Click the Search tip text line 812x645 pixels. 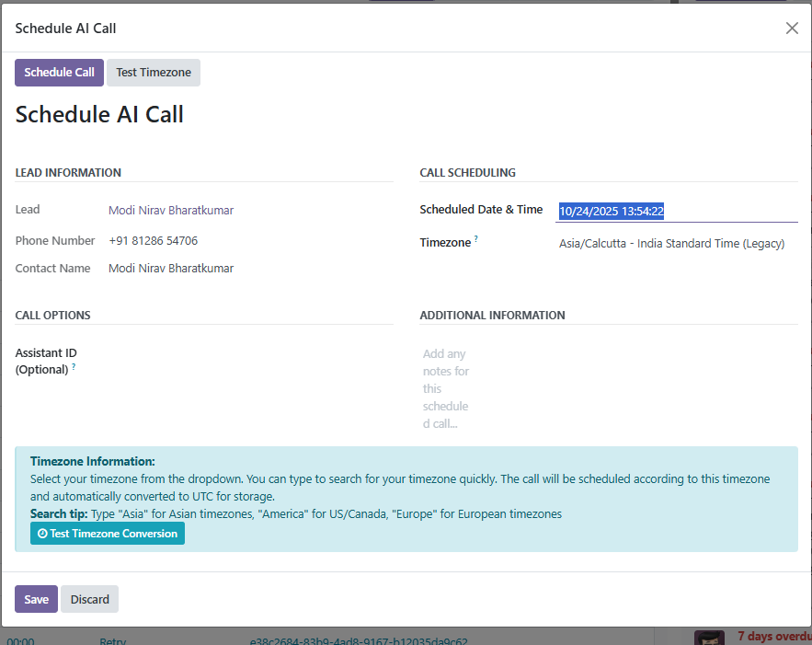296,514
